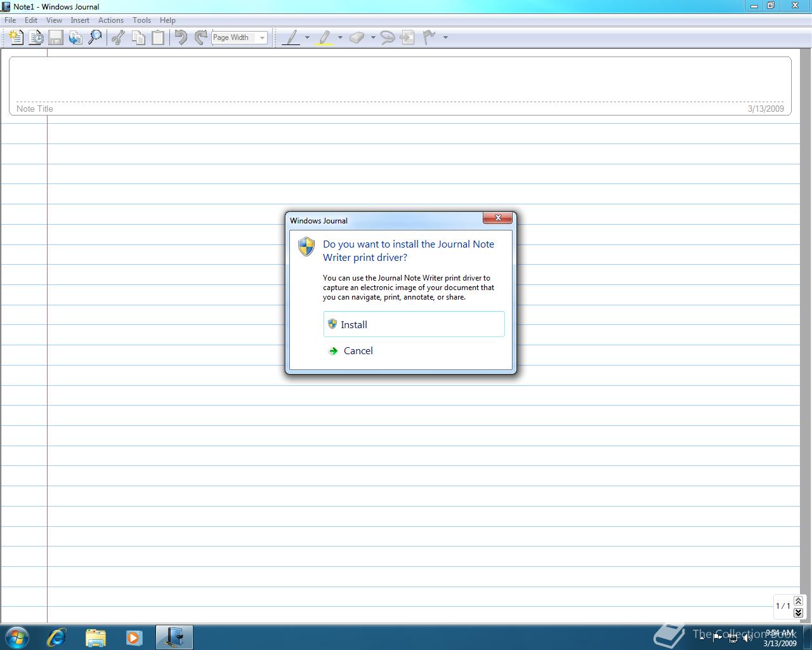This screenshot has width=812, height=650.
Task: Click the Cut scissors icon
Action: click(x=118, y=37)
